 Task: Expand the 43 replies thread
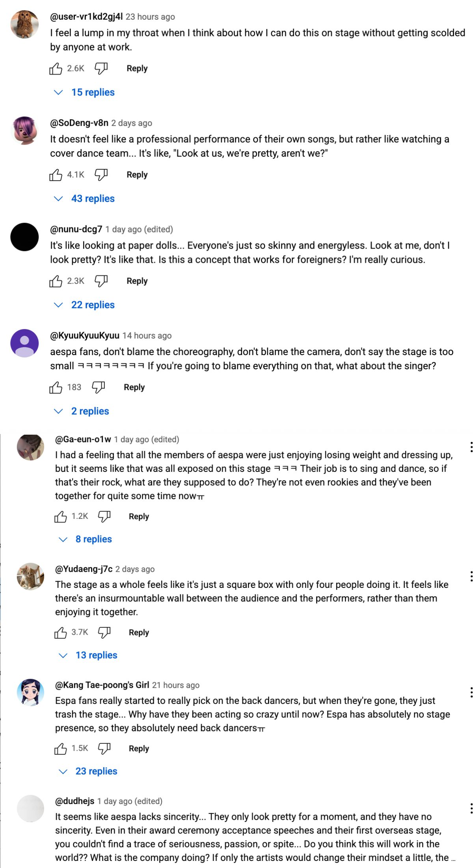click(x=93, y=198)
